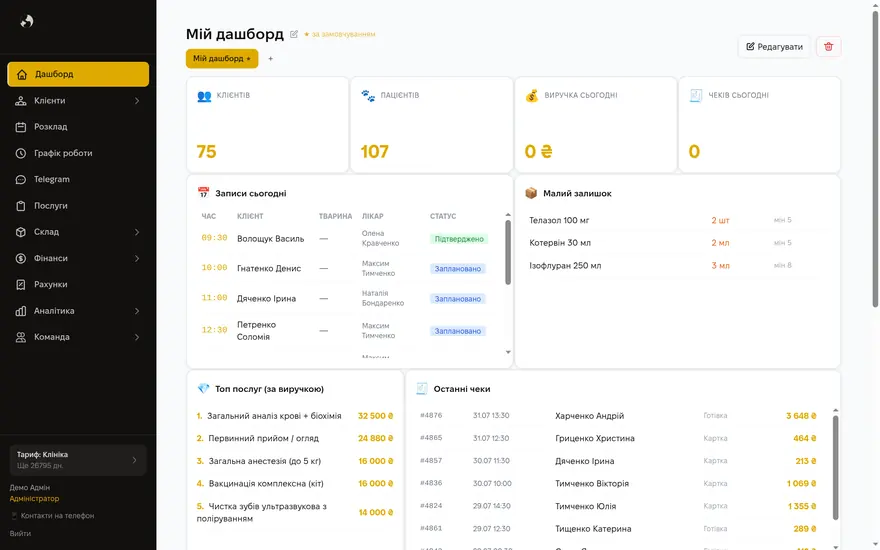
Task: Click client name Волощук Василь
Action: click(271, 239)
